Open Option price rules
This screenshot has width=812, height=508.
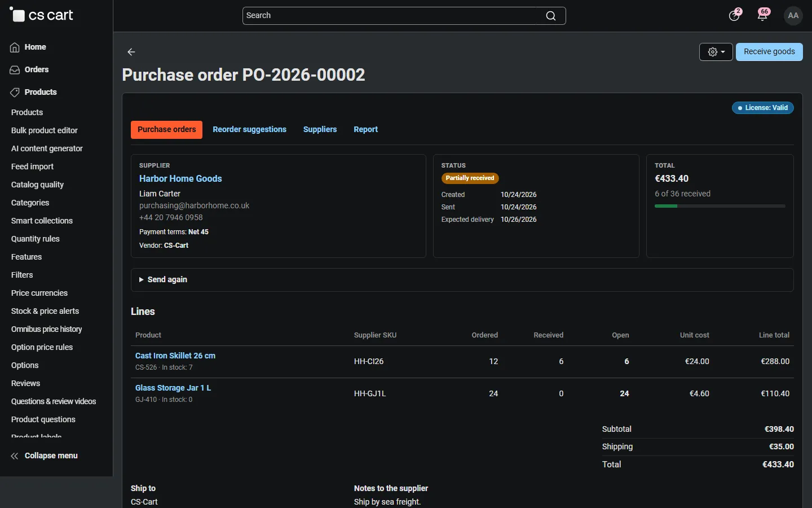click(x=42, y=348)
